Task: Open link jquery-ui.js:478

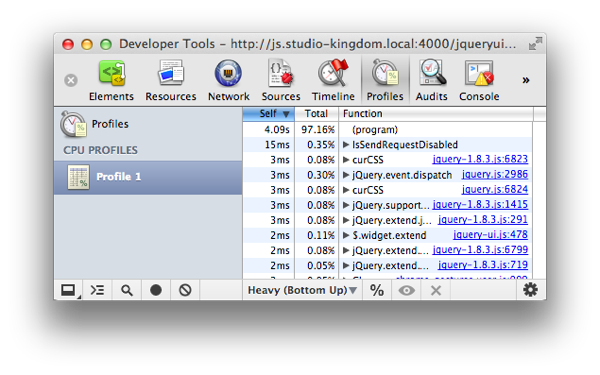Action: [491, 235]
